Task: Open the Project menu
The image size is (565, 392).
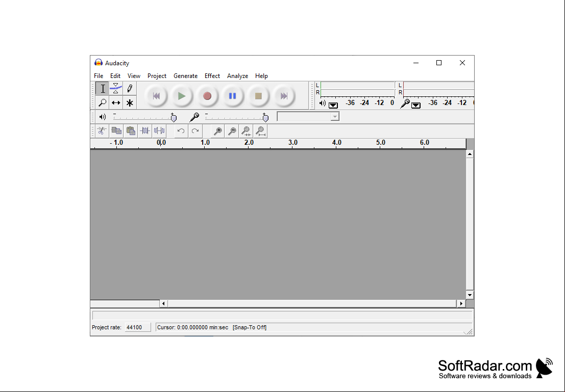Action: (x=157, y=76)
